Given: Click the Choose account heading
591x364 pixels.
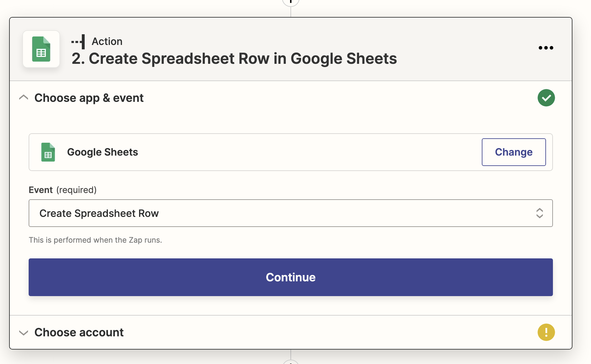Looking at the screenshot, I should 79,333.
